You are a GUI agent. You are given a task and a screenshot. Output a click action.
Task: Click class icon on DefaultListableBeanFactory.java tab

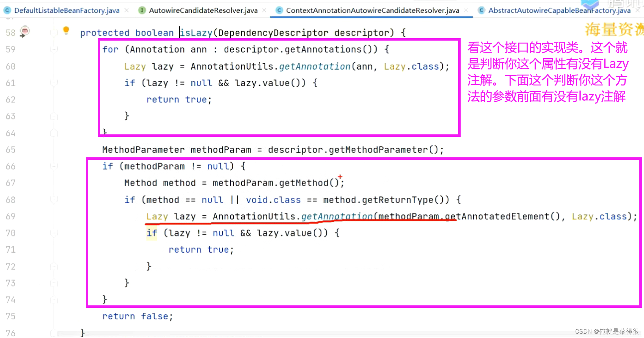point(7,10)
